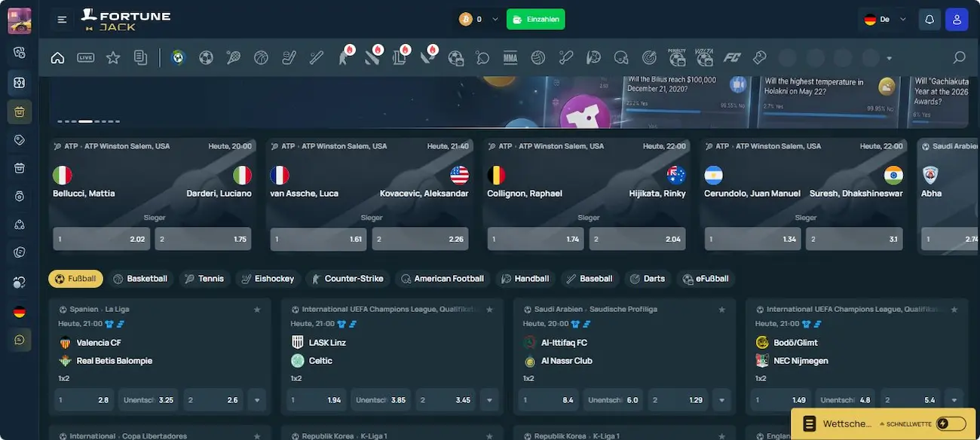This screenshot has width=980, height=440.
Task: Toggle the Schnellwette quick bet switch
Action: (x=951, y=424)
